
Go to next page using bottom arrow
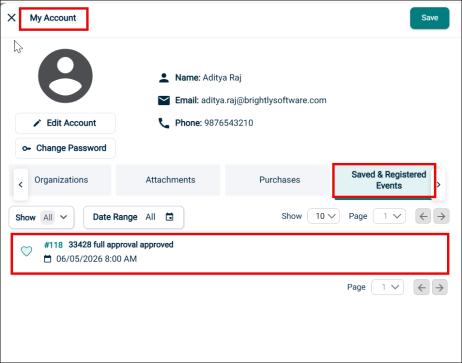tap(440, 287)
